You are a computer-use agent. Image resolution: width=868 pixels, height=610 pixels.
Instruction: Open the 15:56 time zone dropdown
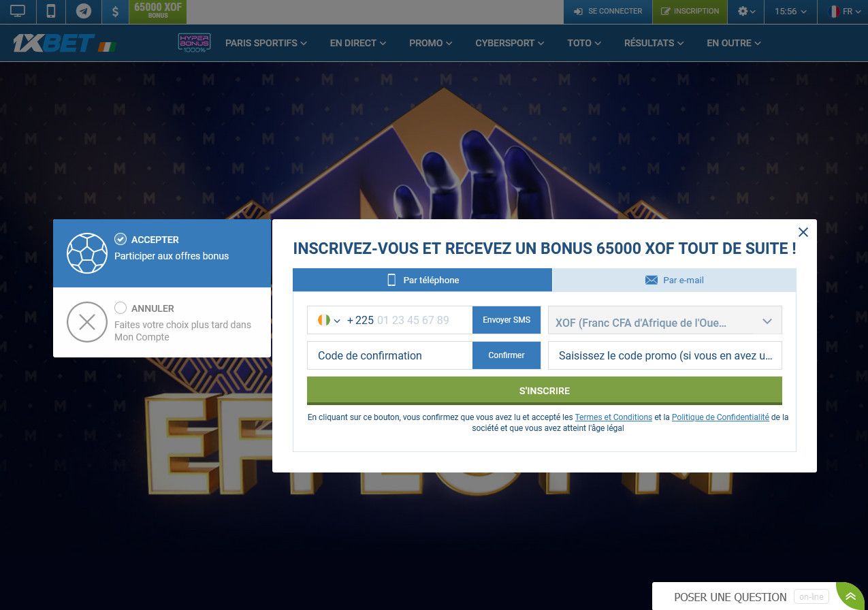tap(790, 12)
